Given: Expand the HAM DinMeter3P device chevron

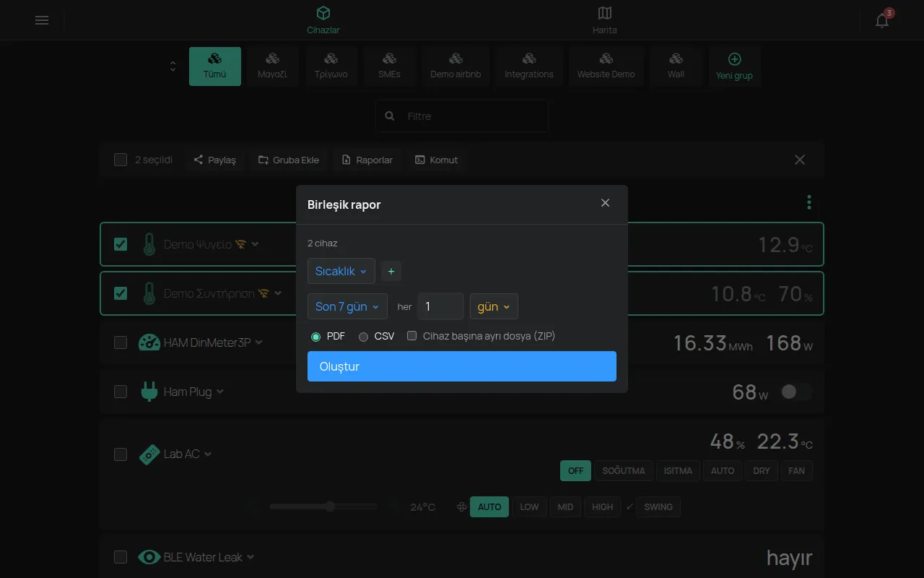Looking at the screenshot, I should (x=259, y=342).
